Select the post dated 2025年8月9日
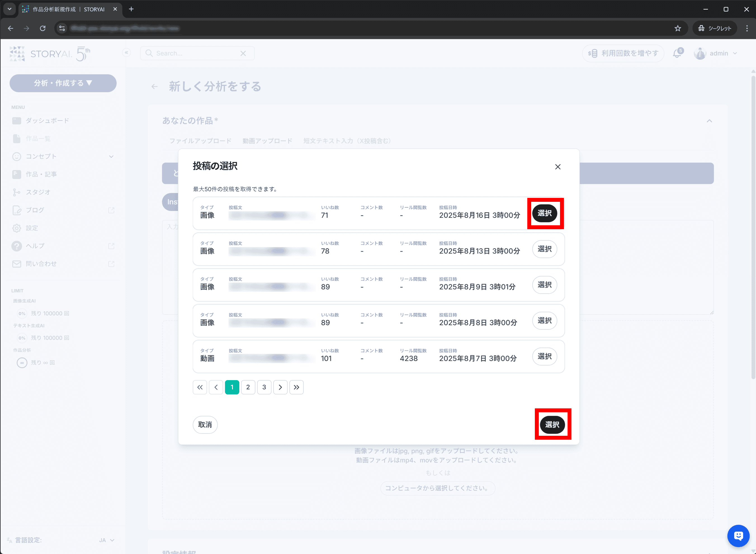Screen dimensions: 756x554 pos(544,285)
